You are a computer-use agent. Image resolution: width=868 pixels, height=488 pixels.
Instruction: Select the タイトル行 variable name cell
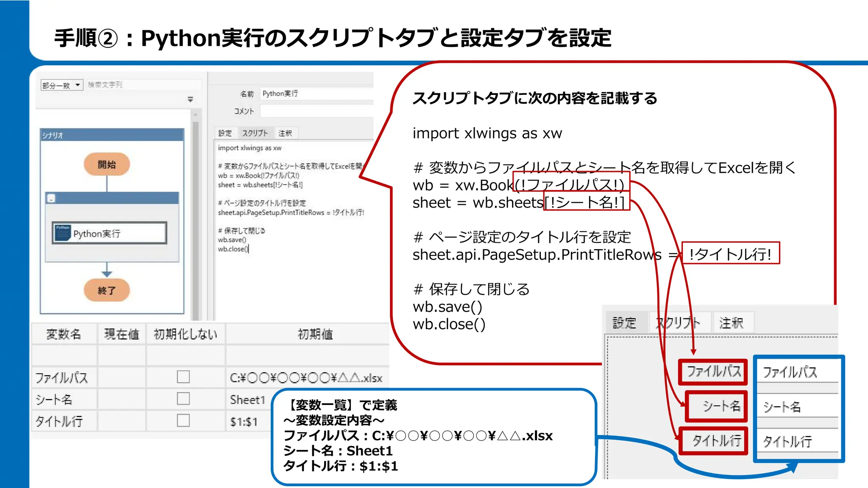[64, 421]
